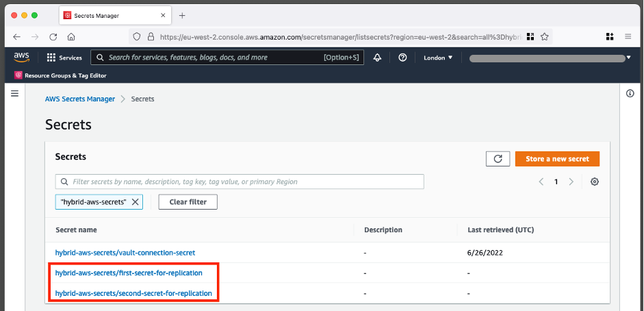Click Store a new secret button
Viewport: 644px width, 311px height.
tap(557, 159)
